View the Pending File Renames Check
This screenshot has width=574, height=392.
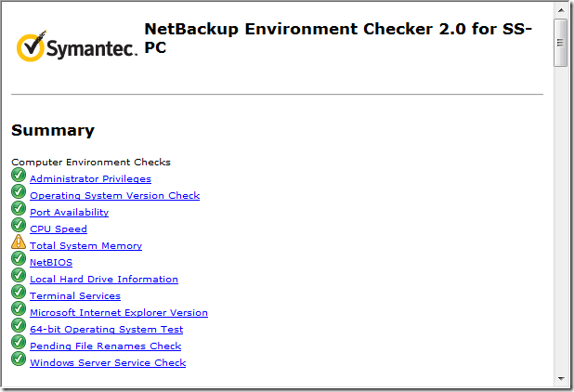[x=105, y=346]
